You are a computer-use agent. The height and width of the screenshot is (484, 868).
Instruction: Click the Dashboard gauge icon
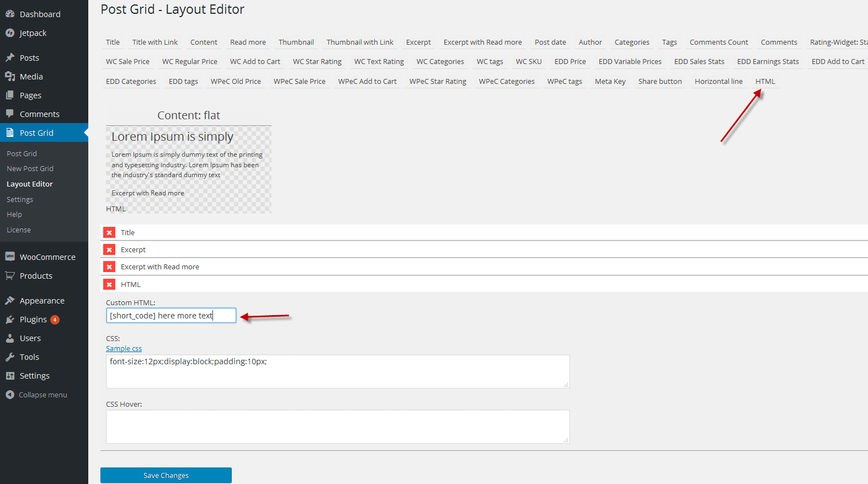tap(10, 14)
